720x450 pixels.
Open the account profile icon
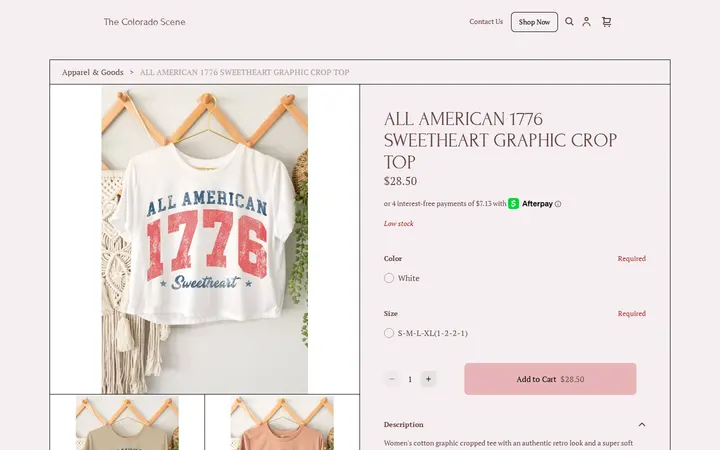click(586, 22)
